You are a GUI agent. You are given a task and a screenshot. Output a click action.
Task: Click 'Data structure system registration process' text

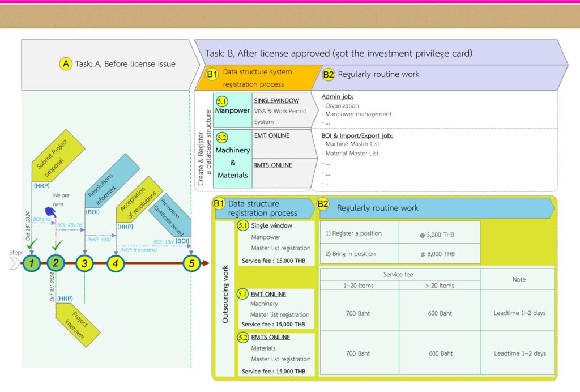[257, 78]
